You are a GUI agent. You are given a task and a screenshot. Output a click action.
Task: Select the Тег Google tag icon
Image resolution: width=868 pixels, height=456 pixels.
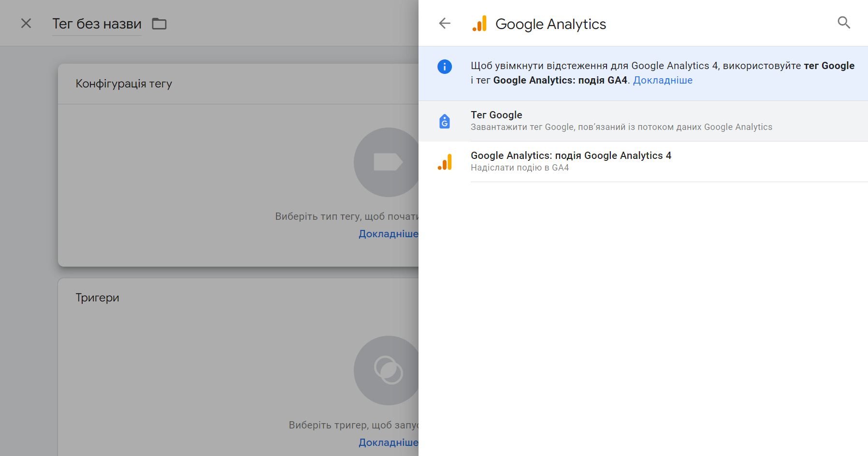tap(445, 121)
